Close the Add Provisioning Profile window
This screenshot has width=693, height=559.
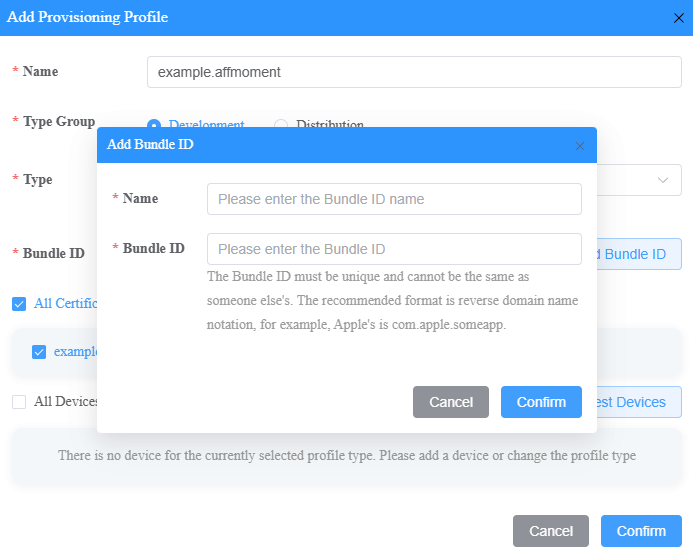coord(679,17)
